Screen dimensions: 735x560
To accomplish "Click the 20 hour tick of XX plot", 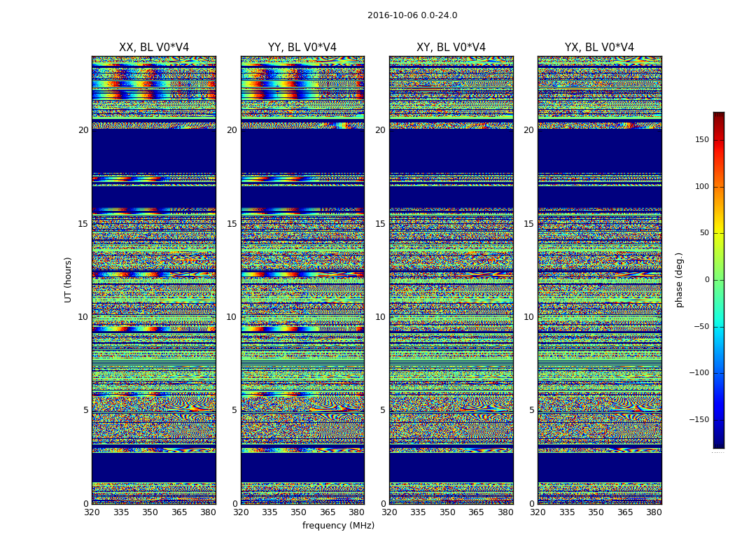I will pos(83,130).
